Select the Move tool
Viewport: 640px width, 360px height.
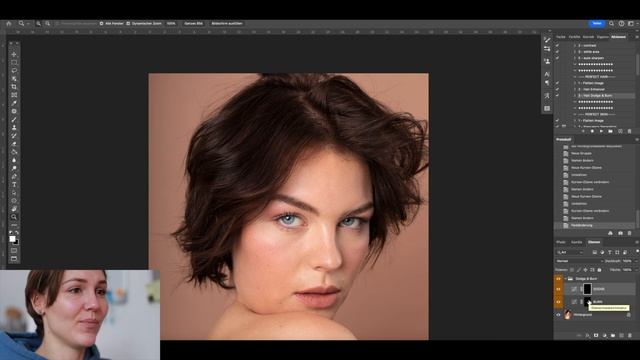tap(14, 54)
